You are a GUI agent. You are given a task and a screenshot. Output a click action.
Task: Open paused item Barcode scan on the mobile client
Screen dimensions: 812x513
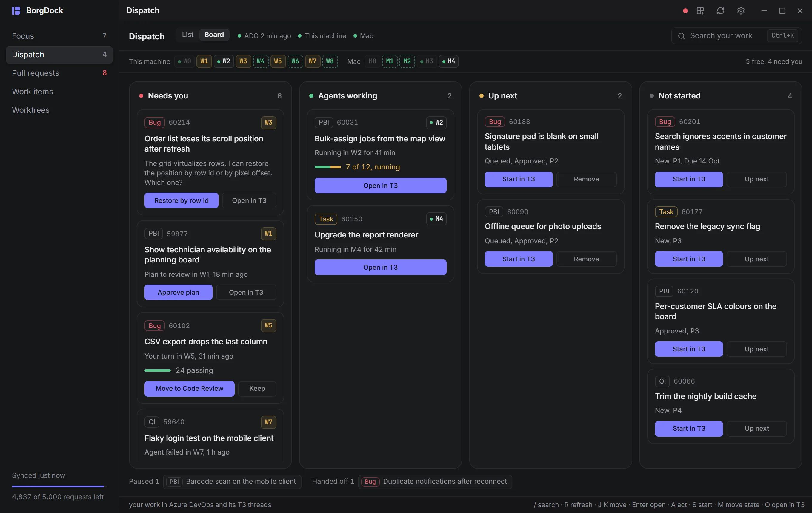(x=232, y=482)
